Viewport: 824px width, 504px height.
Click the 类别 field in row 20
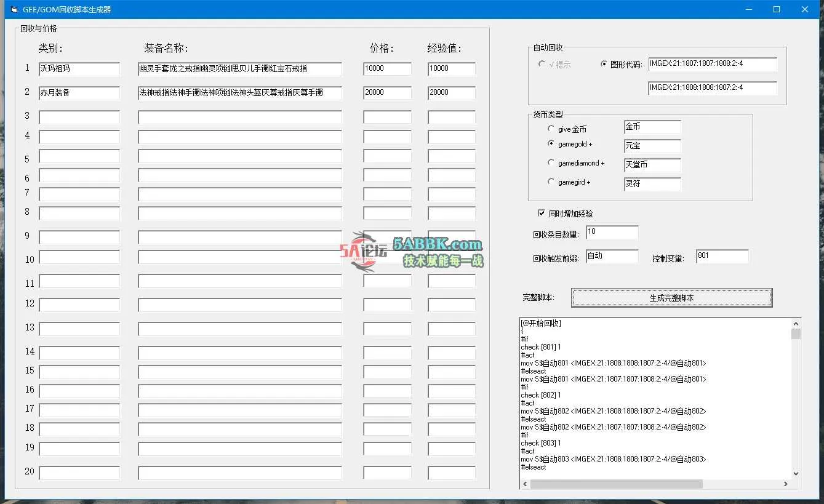(x=79, y=473)
